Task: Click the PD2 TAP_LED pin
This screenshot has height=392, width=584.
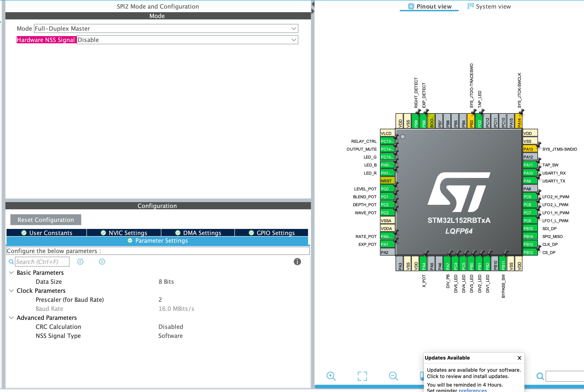Action: tap(478, 122)
